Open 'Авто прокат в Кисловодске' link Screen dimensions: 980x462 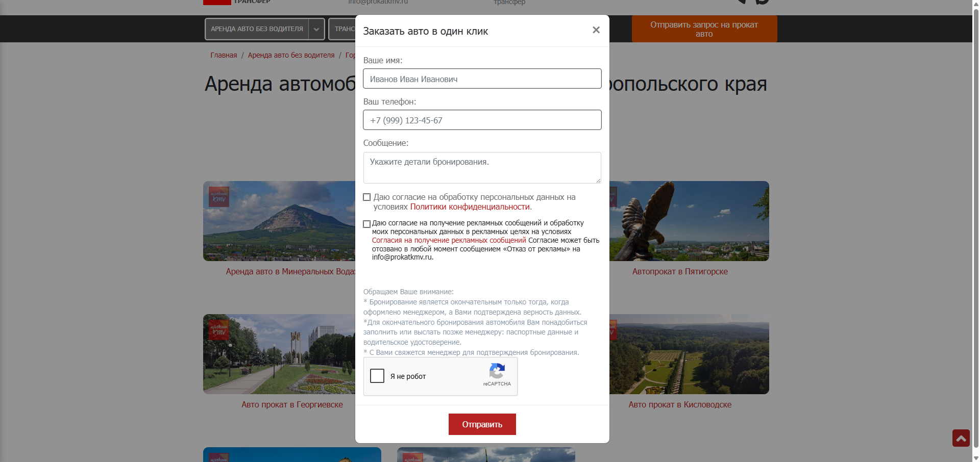pos(680,405)
